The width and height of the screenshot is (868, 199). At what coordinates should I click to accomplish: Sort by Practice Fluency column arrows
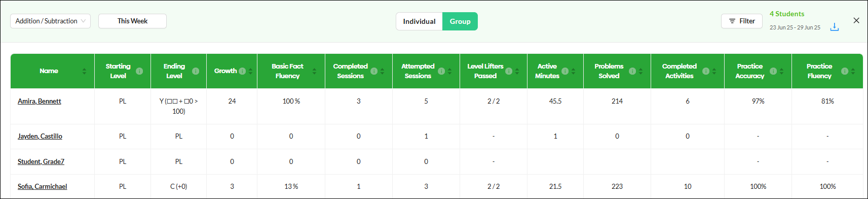[853, 71]
